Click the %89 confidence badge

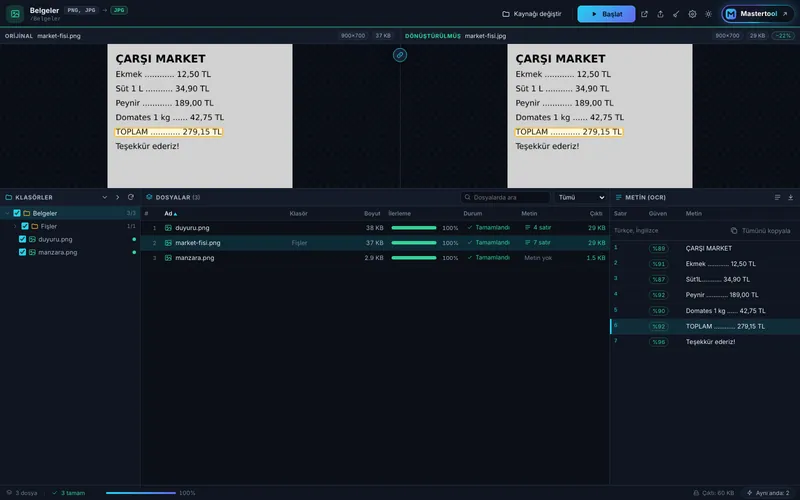pyautogui.click(x=659, y=248)
